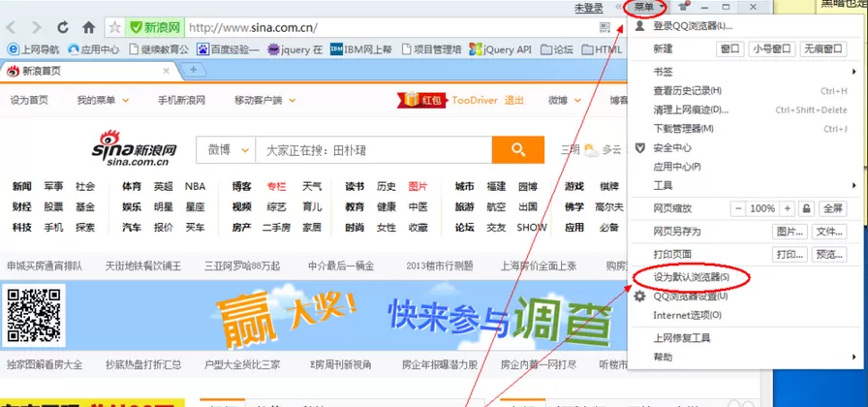Click the 小号窗口 button
Screen dimensions: 868x407
point(772,48)
